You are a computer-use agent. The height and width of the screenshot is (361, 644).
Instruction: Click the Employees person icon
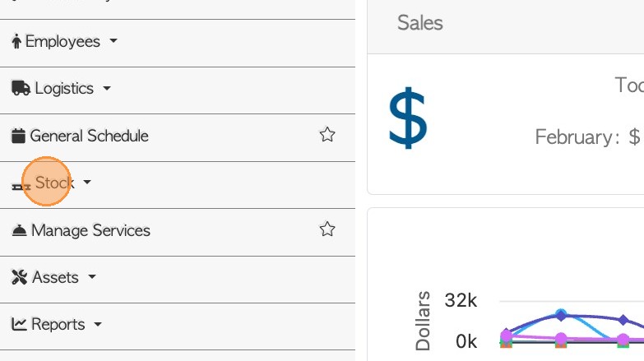pos(16,42)
